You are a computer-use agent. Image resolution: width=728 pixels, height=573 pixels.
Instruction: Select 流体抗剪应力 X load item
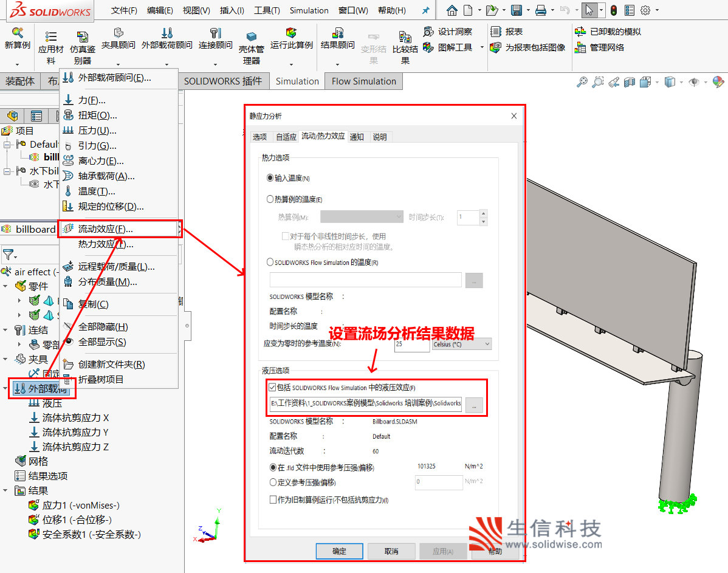[69, 418]
